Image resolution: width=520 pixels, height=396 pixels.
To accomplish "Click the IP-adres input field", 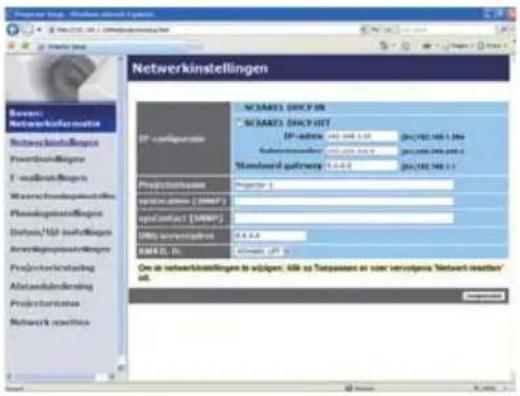I will (x=361, y=136).
